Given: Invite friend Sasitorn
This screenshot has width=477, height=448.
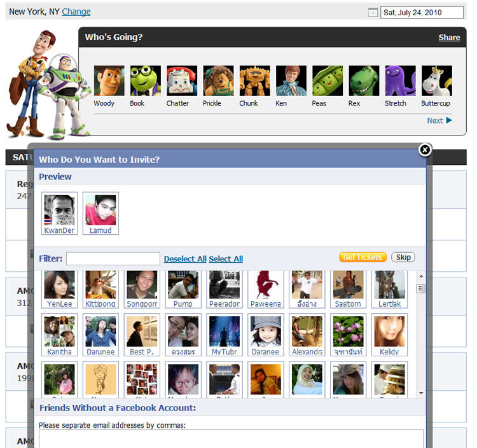Looking at the screenshot, I should tap(349, 289).
